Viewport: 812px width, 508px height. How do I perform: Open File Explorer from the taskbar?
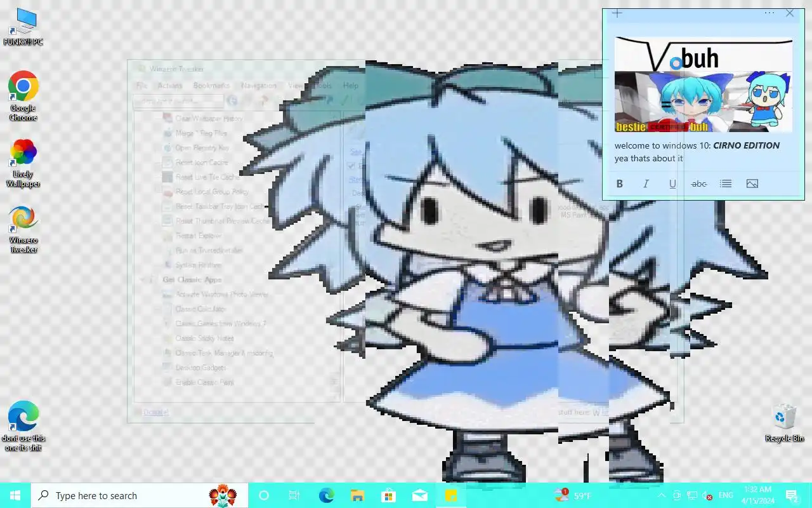tap(357, 495)
